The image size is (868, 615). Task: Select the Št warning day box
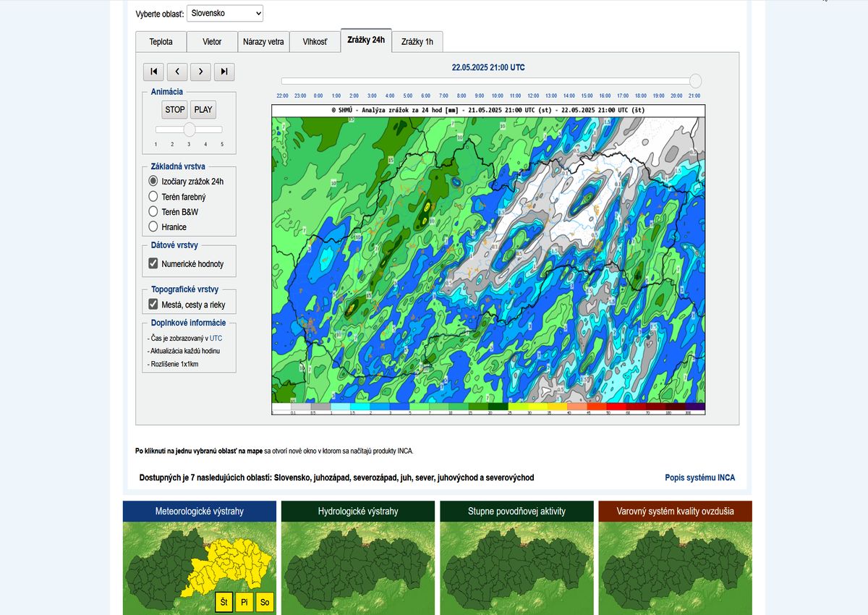click(224, 602)
